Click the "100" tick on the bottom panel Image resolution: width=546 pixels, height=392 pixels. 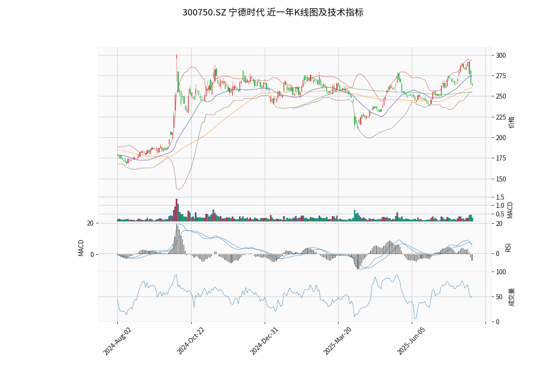500,272
